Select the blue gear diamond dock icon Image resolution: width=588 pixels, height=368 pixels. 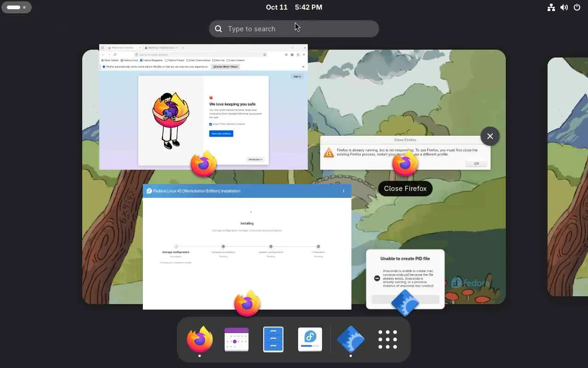click(351, 339)
